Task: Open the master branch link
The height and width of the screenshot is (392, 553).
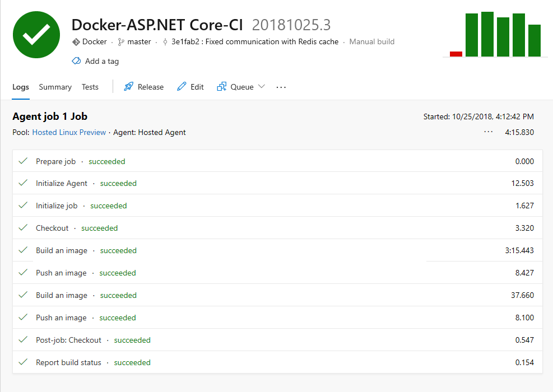Action: pos(139,42)
